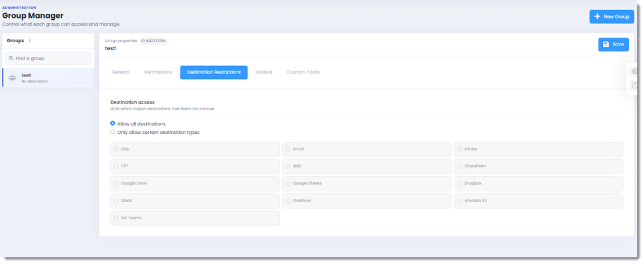Click the 'test!' group name heading
Screen dimensions: 644x264
point(111,48)
